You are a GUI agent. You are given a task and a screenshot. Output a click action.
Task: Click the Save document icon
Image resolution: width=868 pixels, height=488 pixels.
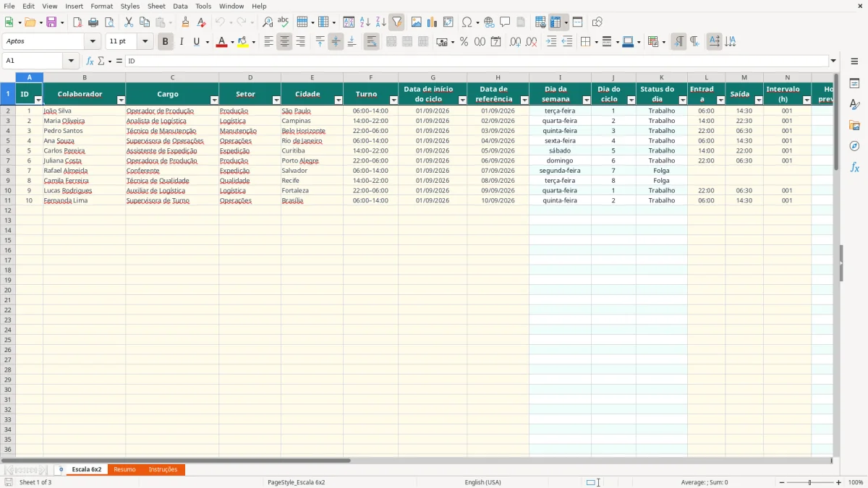51,22
